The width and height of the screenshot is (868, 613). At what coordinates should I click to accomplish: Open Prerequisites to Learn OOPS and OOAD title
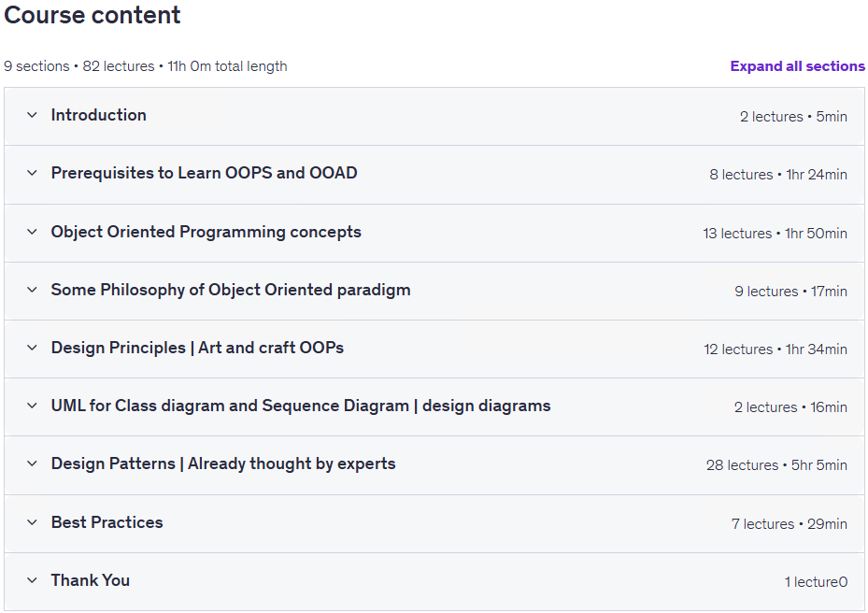(205, 173)
